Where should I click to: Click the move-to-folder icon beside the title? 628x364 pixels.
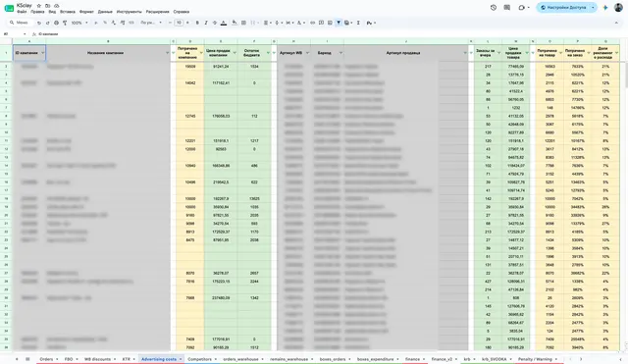pyautogui.click(x=48, y=6)
